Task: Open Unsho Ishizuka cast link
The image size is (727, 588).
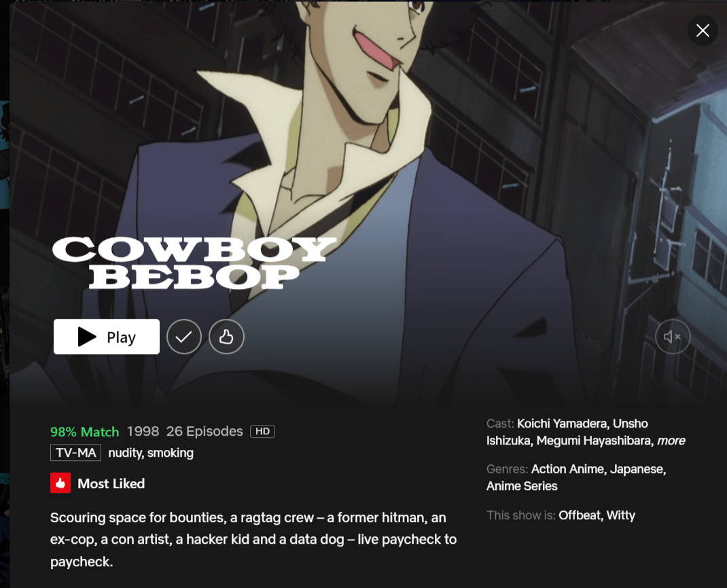Action: click(566, 432)
